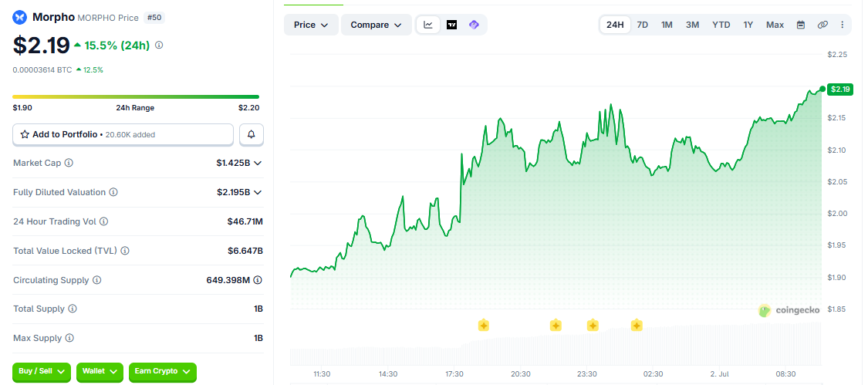
Task: Click the 24h Range gradient bar
Action: (x=136, y=97)
